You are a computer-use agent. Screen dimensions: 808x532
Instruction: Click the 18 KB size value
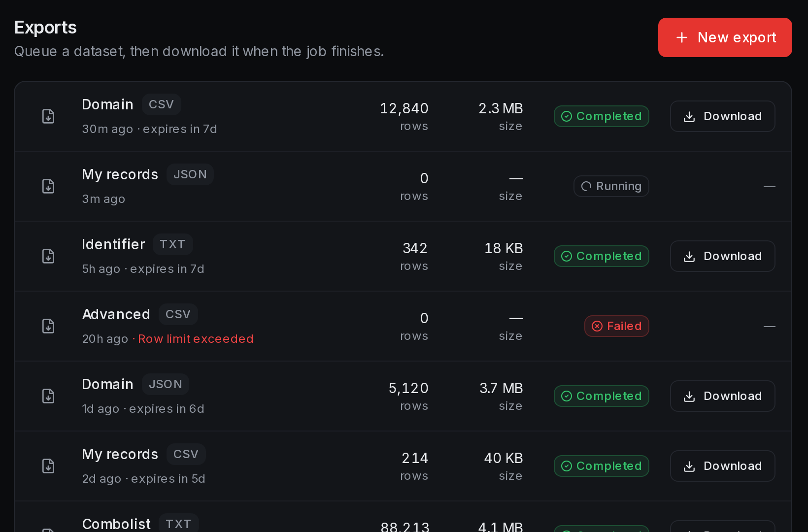[504, 248]
